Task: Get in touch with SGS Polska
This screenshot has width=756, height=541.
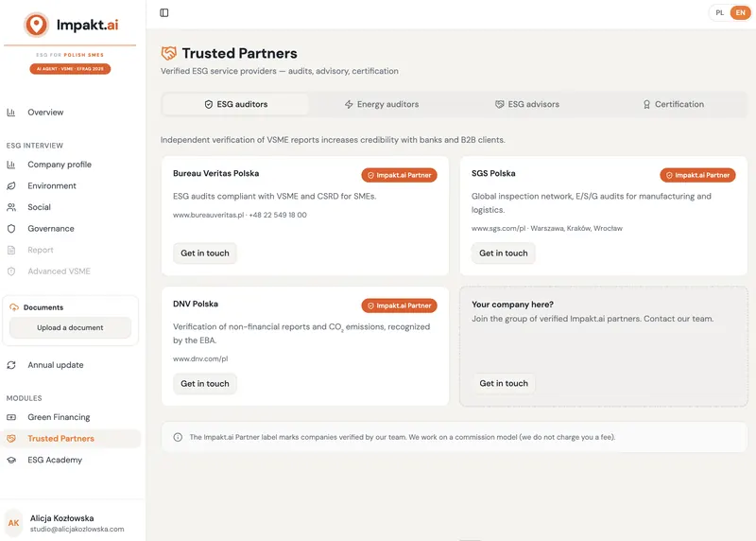Action: coord(504,253)
